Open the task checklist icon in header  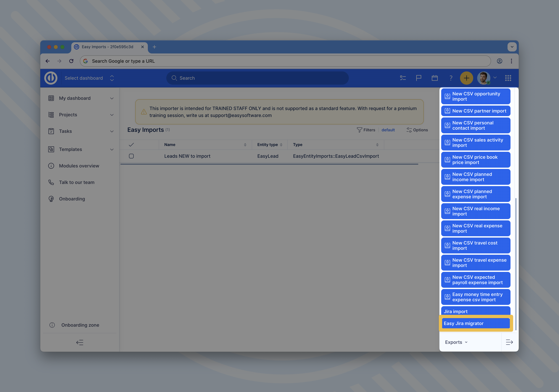[403, 78]
